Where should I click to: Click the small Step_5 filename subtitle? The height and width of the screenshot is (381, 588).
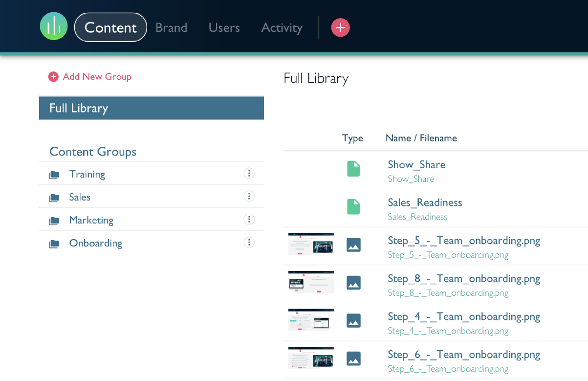[448, 255]
